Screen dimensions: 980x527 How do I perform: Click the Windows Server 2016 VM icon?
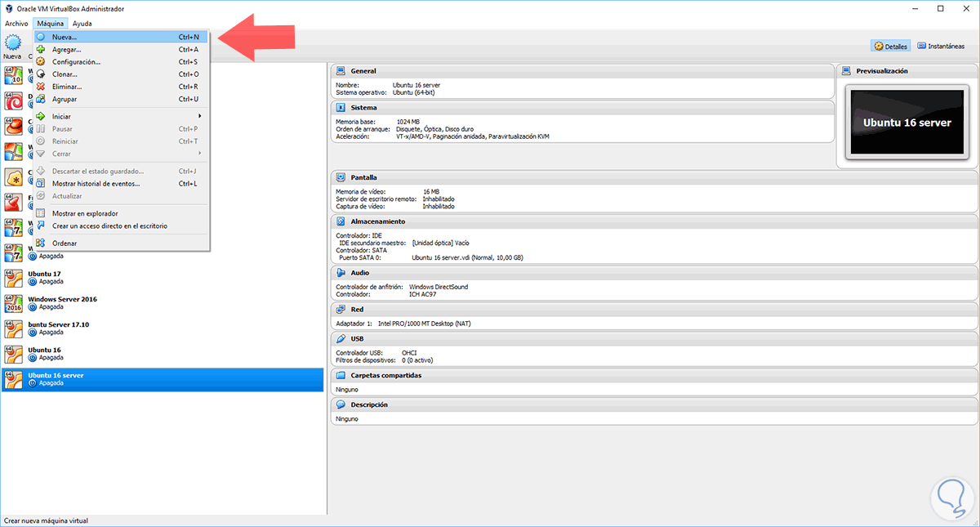coord(13,303)
